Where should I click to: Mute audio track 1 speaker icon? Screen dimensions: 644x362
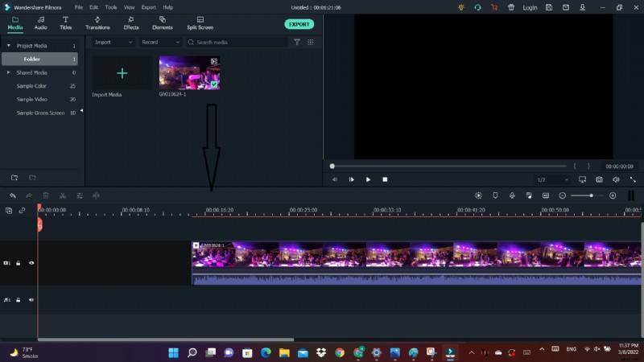(x=31, y=300)
